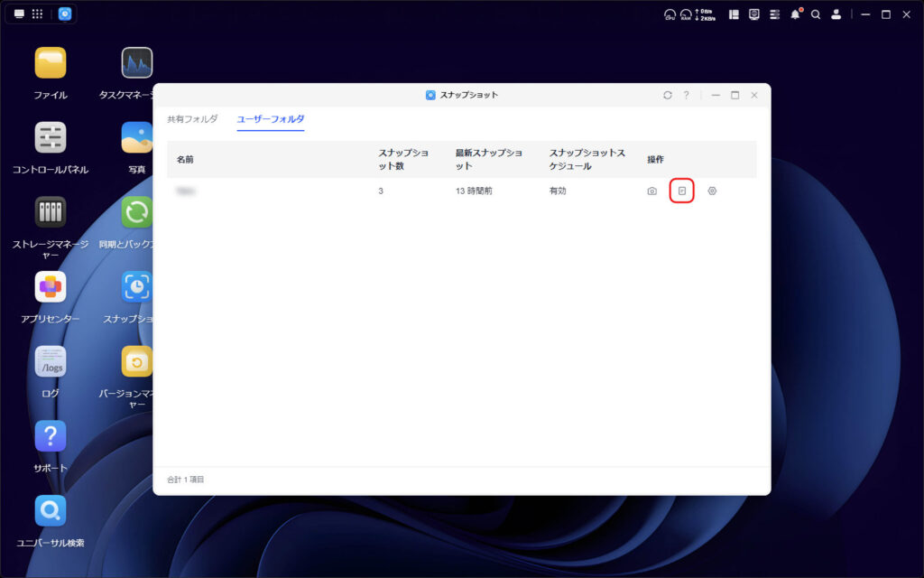
Task: Select the ユーザーフォルダ tab
Action: [270, 118]
